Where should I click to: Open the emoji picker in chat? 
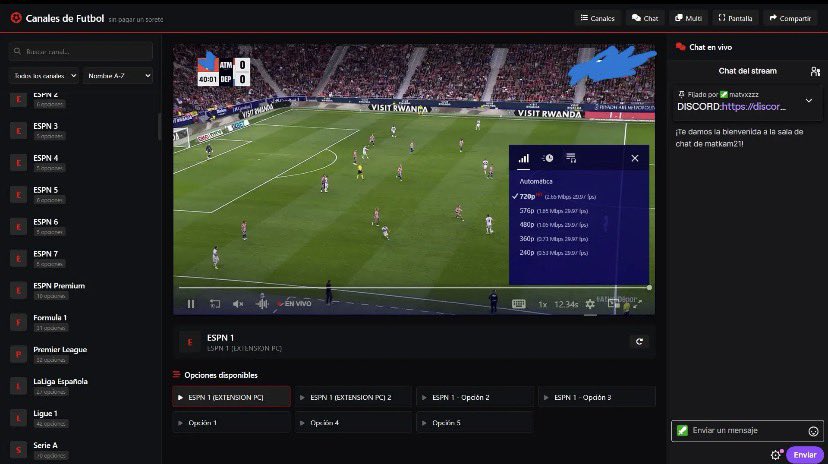coord(813,431)
